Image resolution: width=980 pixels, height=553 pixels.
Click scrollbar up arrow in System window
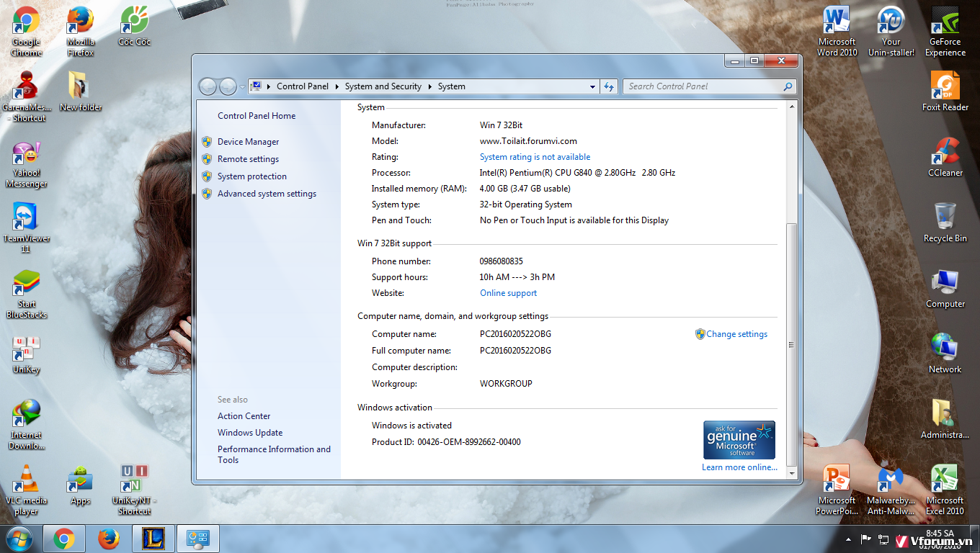pyautogui.click(x=792, y=107)
